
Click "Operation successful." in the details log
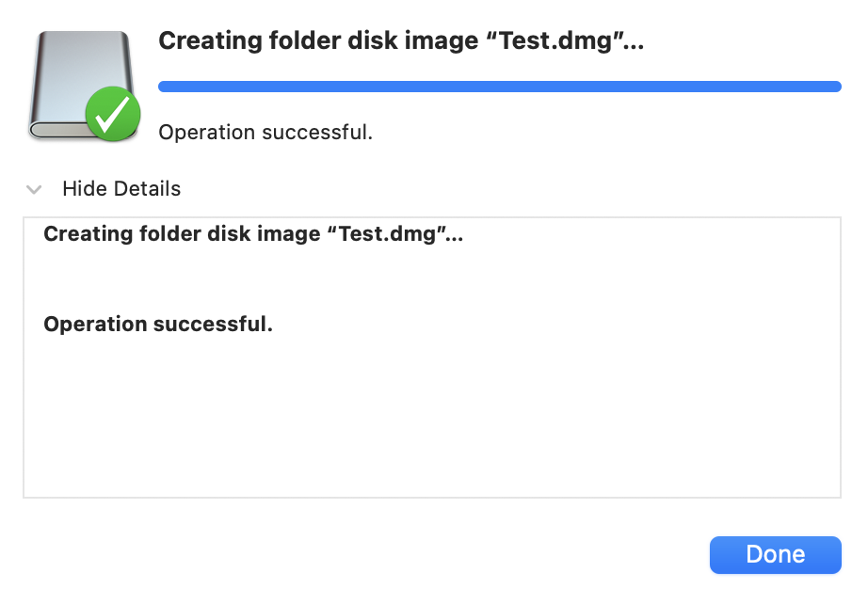pos(158,325)
